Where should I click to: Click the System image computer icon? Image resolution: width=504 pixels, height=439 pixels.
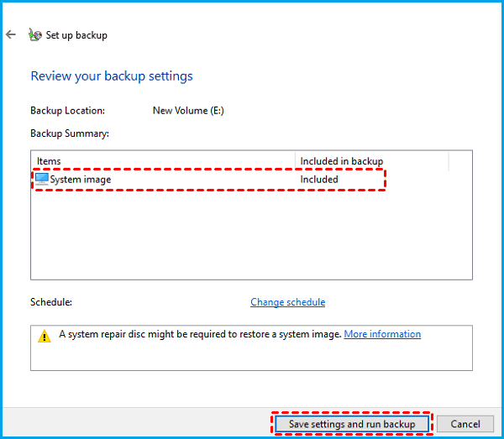[x=42, y=179]
